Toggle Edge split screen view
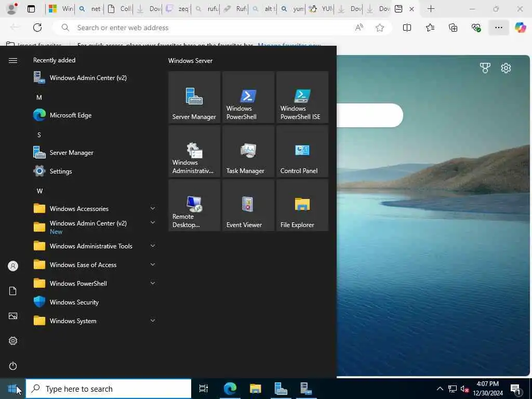532x399 pixels. tap(407, 28)
